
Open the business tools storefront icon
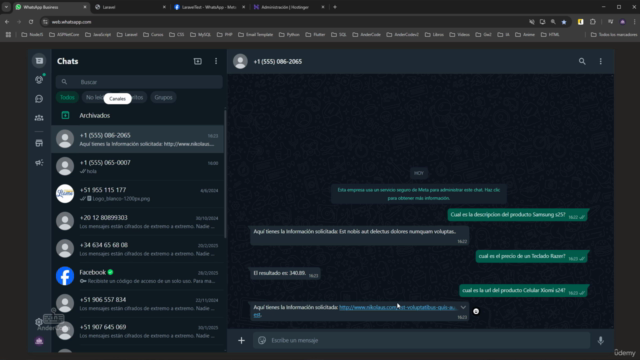point(39,143)
